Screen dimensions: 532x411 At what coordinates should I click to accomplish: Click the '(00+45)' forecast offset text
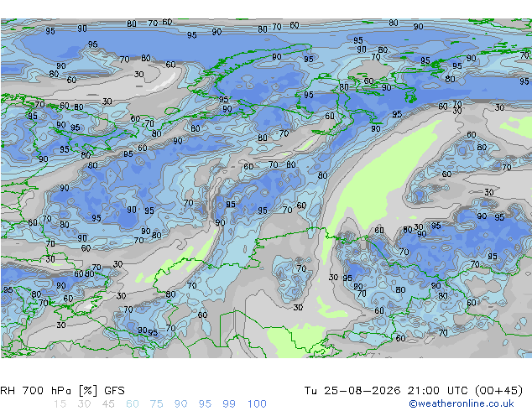click(x=498, y=390)
